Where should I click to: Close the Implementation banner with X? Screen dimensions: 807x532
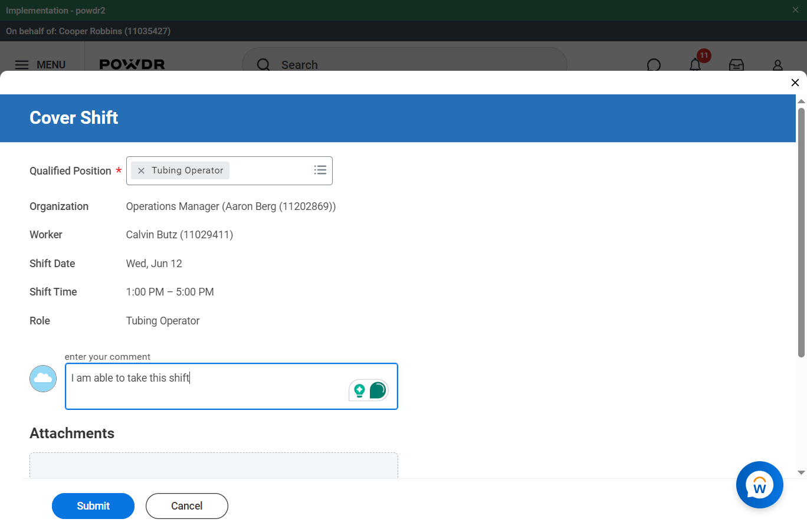(x=795, y=10)
